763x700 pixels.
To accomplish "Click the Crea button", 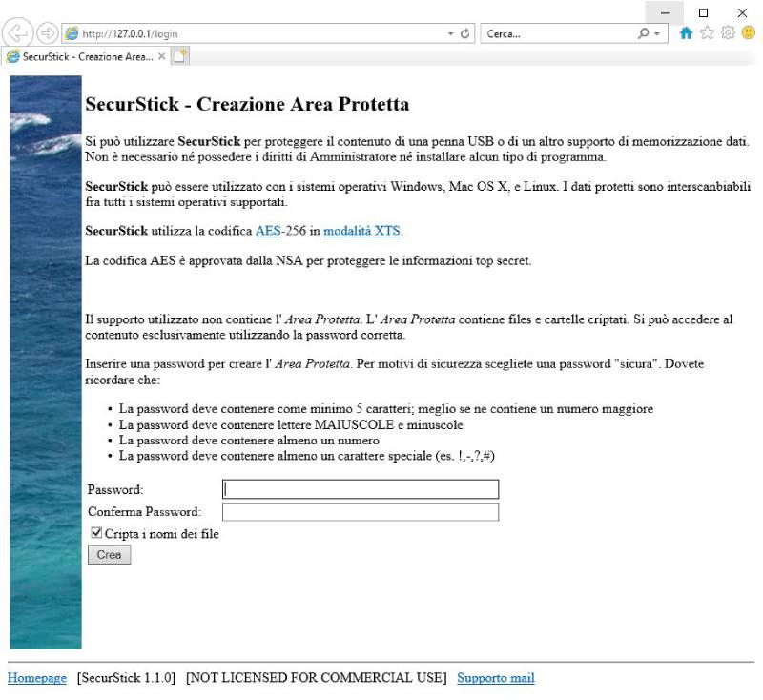I will point(110,554).
